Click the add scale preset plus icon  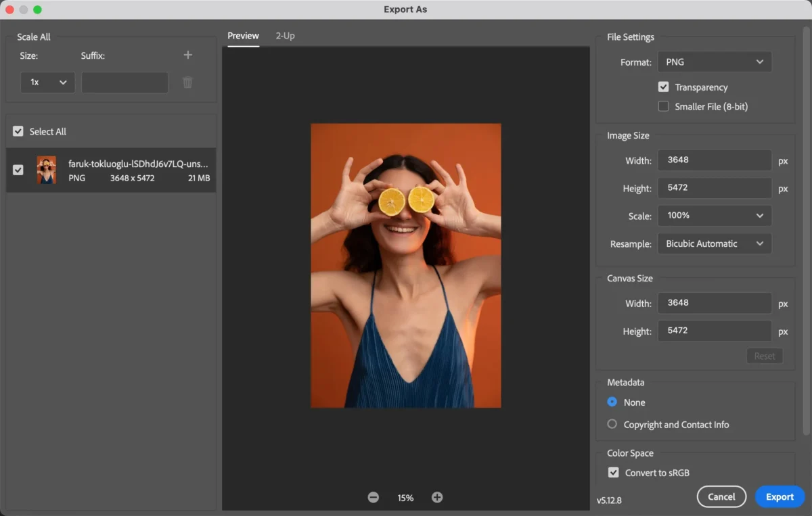click(187, 55)
